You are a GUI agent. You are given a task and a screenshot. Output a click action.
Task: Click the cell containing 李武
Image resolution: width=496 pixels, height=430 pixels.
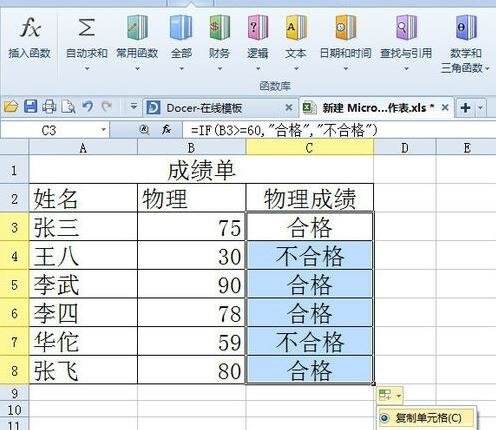[83, 284]
